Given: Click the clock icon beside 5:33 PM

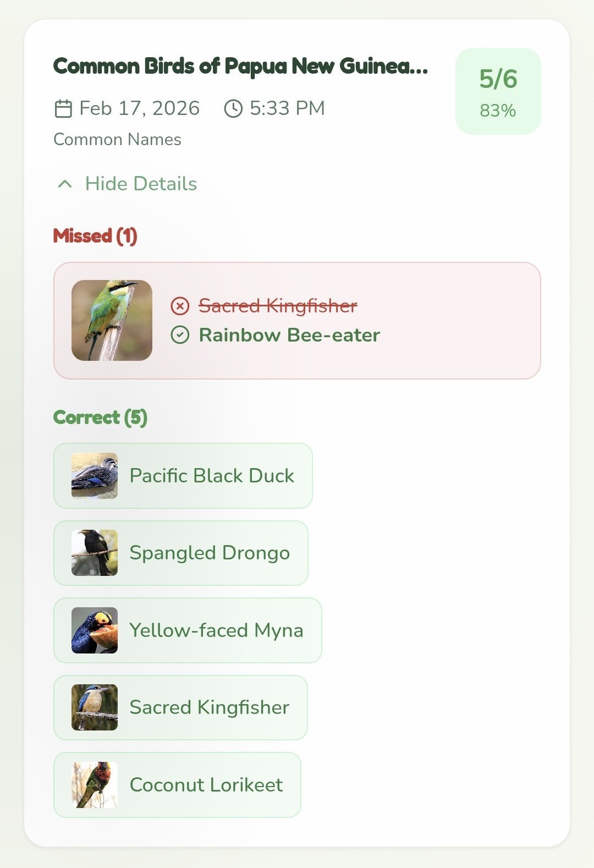Looking at the screenshot, I should coord(233,109).
